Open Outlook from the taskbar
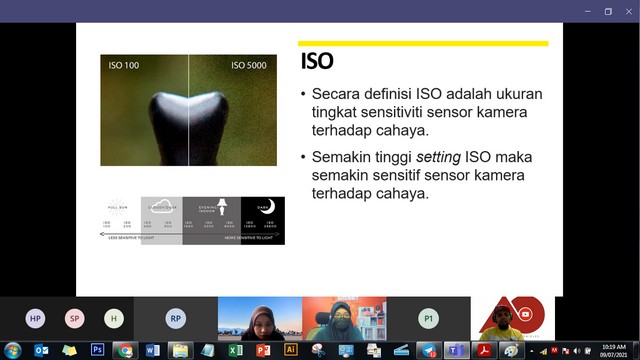This screenshot has width=640, height=360. click(x=42, y=350)
